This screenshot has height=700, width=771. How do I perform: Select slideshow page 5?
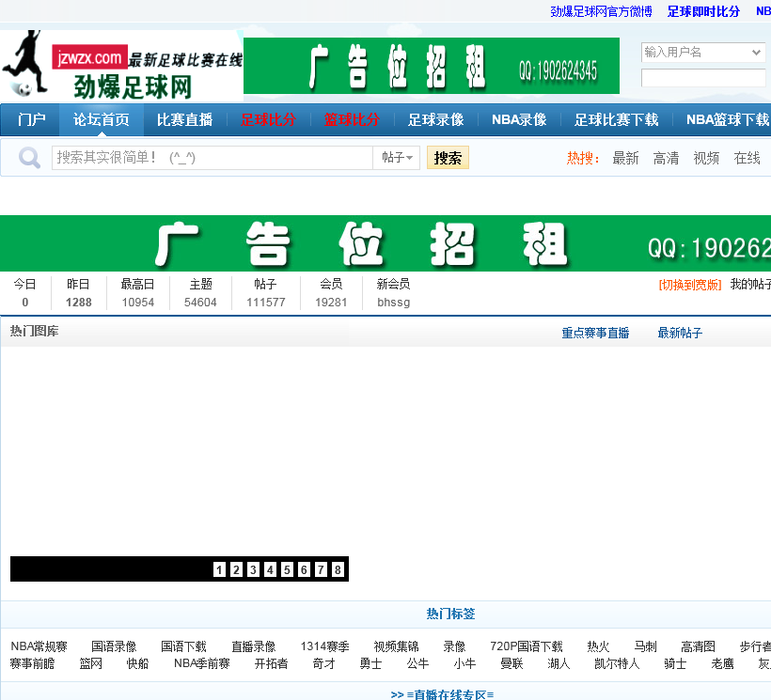[287, 569]
